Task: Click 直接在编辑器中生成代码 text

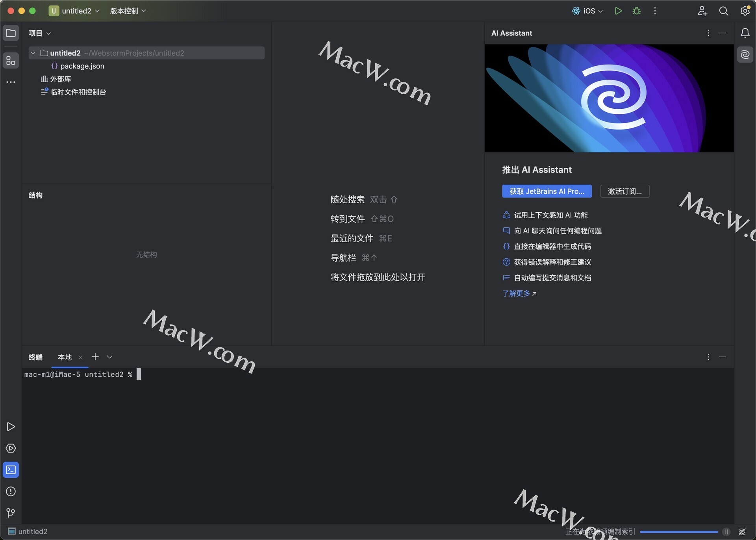Action: [x=552, y=247]
